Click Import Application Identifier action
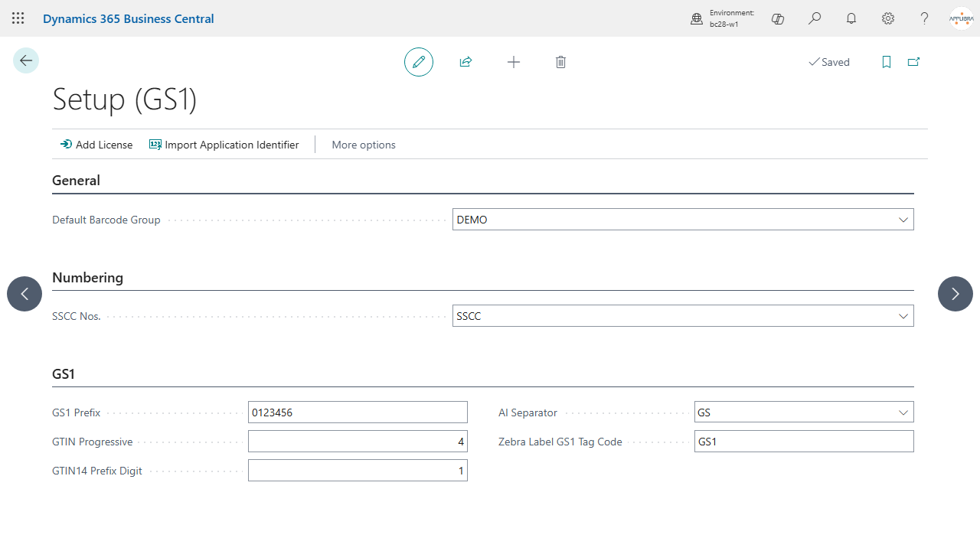The image size is (980, 551). pyautogui.click(x=224, y=145)
